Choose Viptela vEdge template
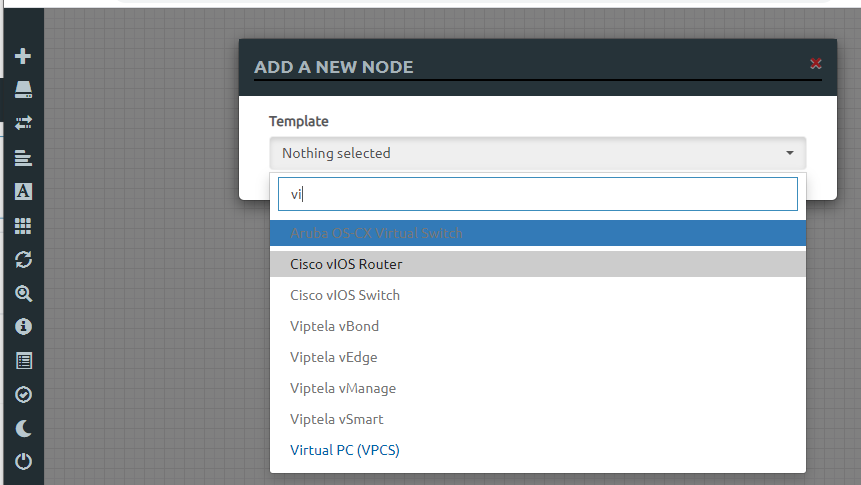The image size is (861, 485). click(x=538, y=357)
